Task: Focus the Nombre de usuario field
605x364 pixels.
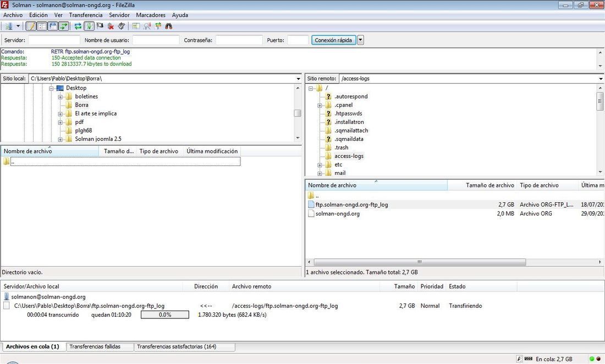Action: 156,40
